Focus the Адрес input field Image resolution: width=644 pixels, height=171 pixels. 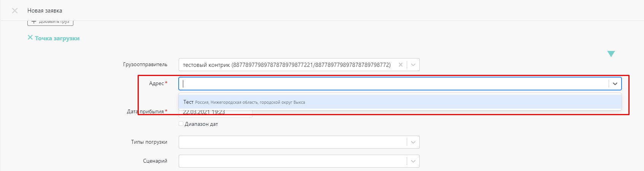pyautogui.click(x=393, y=84)
